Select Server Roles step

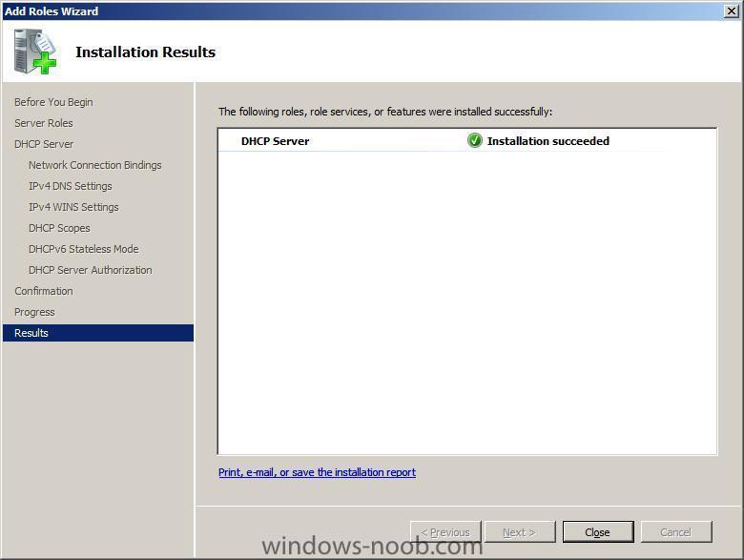(44, 123)
